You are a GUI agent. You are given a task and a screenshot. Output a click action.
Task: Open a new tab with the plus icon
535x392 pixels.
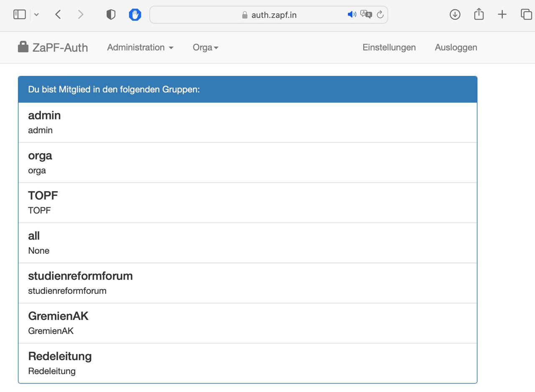click(502, 15)
